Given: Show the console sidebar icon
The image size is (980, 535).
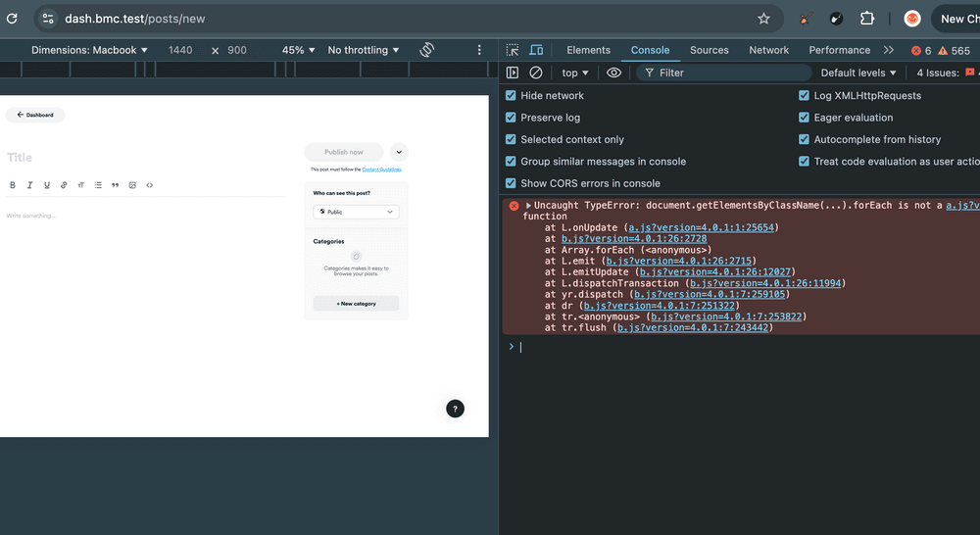Looking at the screenshot, I should (x=513, y=73).
